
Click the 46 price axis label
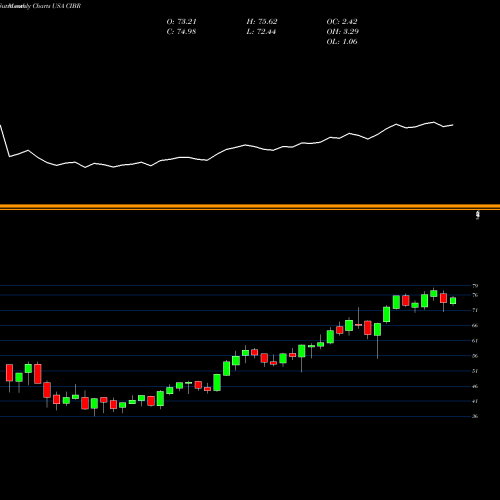(475, 387)
